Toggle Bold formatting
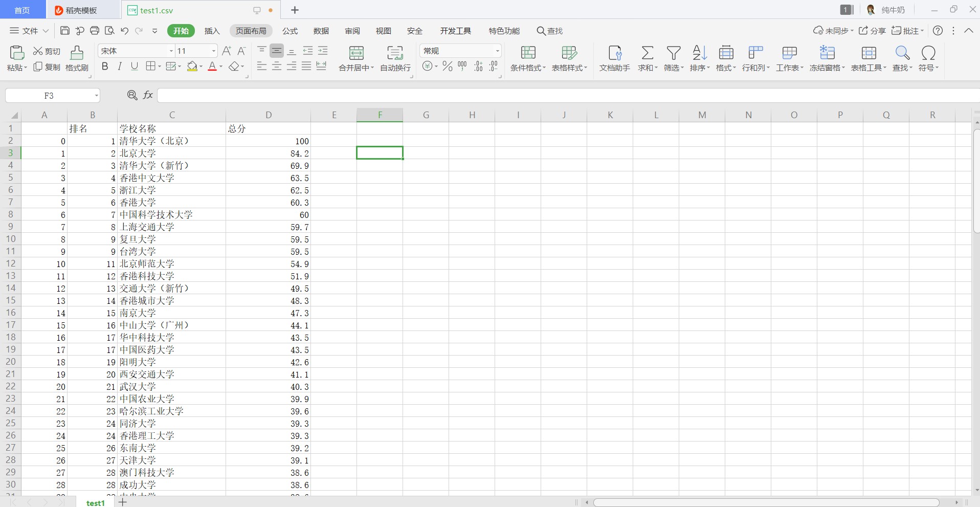Image resolution: width=980 pixels, height=507 pixels. pyautogui.click(x=105, y=67)
